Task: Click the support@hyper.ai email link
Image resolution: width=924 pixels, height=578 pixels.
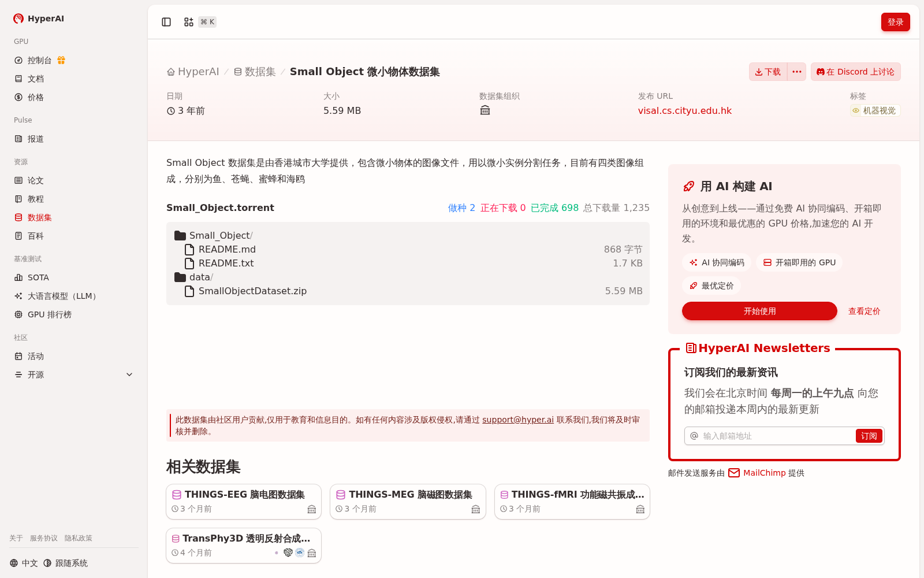Action: [x=517, y=420]
